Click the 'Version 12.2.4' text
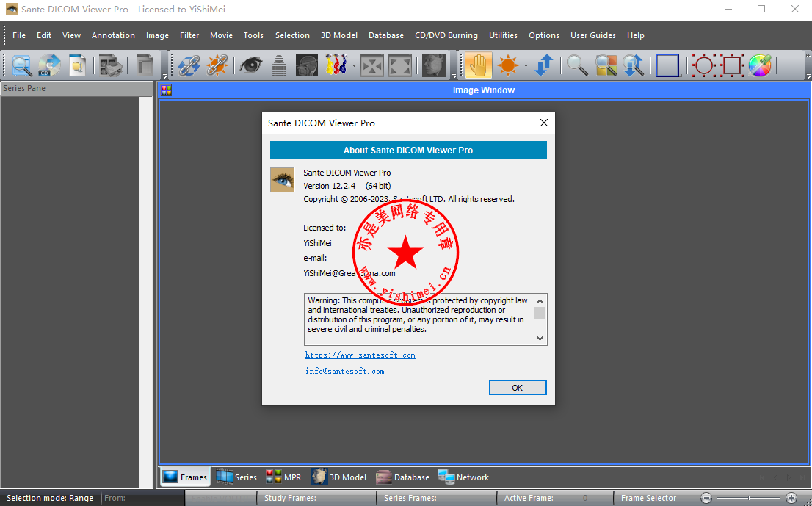This screenshot has width=812, height=506. 330,186
